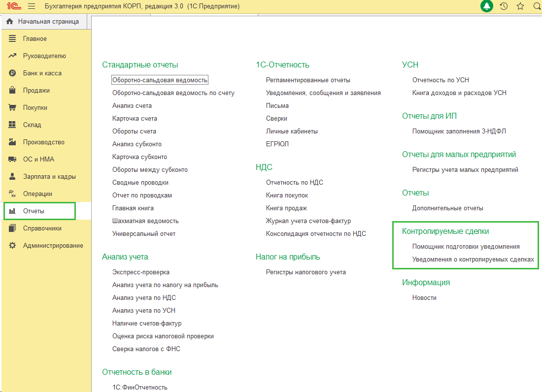Open the Главная книга report
542x392 pixels.
click(133, 208)
